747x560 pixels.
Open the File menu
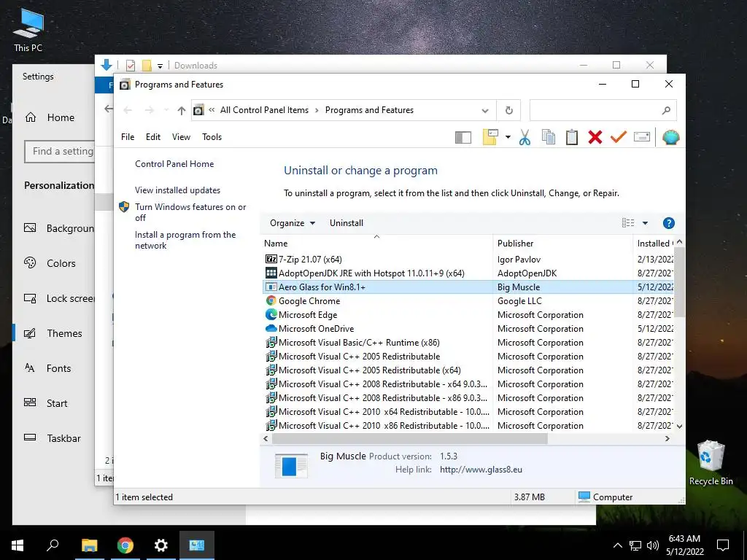click(128, 137)
